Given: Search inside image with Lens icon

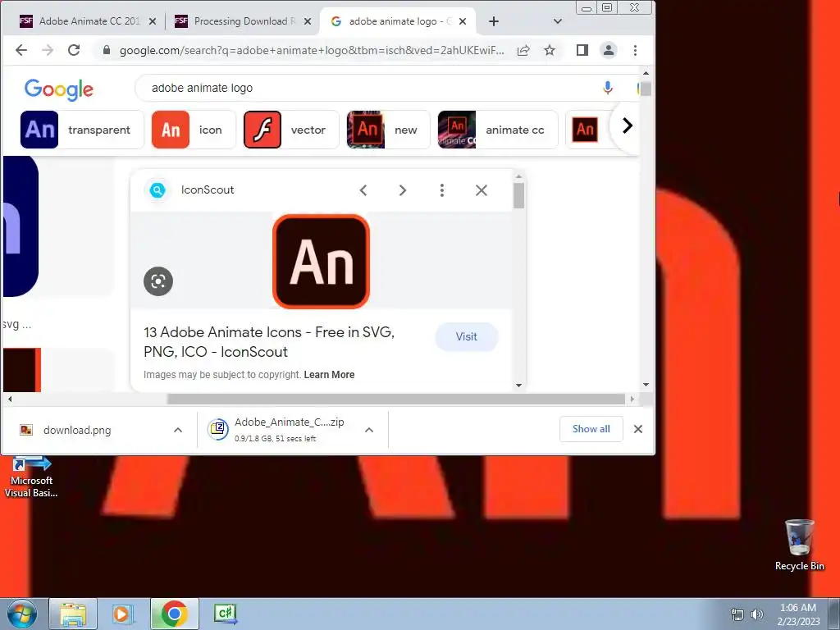Looking at the screenshot, I should click(158, 281).
